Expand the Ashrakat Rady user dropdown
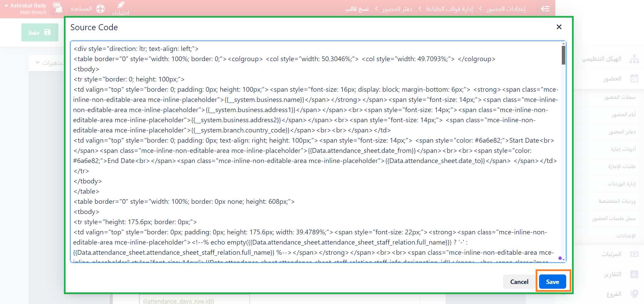This screenshot has width=644, height=304. pos(6,6)
